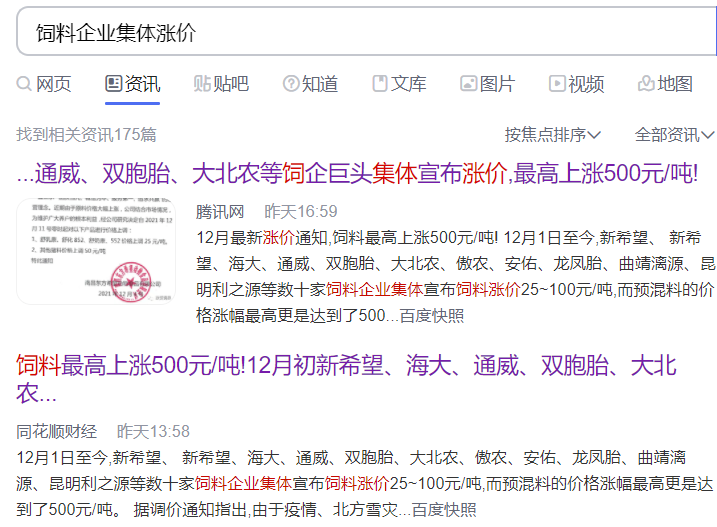Open 百度快照 for the 同花顺财经 result

click(444, 510)
